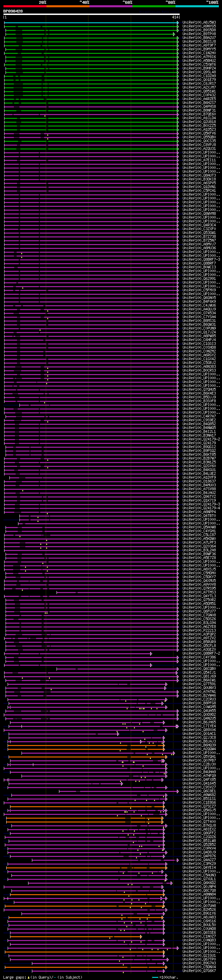The width and height of the screenshot is (222, 980).
Task: Open the UniRef100_Q7T591 link
Action: 199,684
